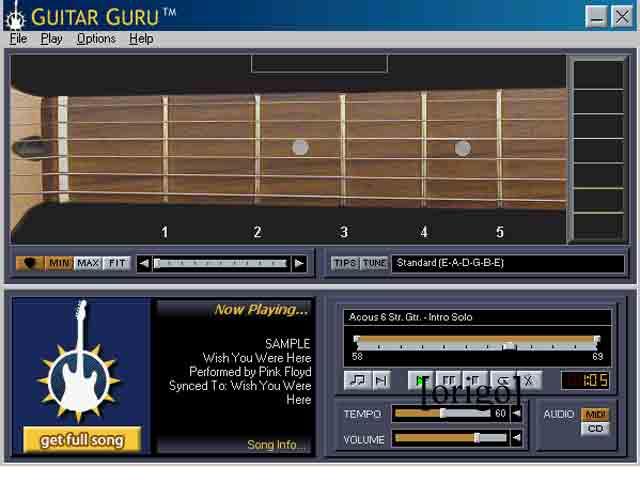Switch audio mode to MIDI
Image resolution: width=640 pixels, height=480 pixels.
(595, 415)
